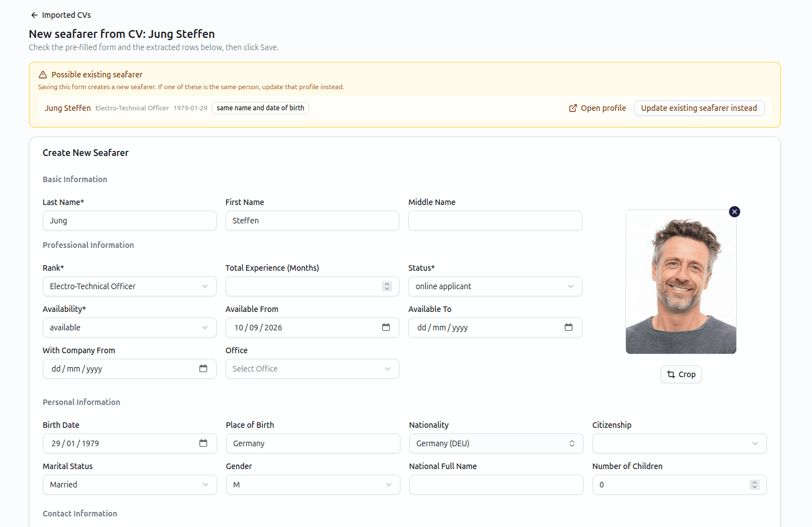Open the Select Office dropdown
The height and width of the screenshot is (527, 812).
click(312, 369)
